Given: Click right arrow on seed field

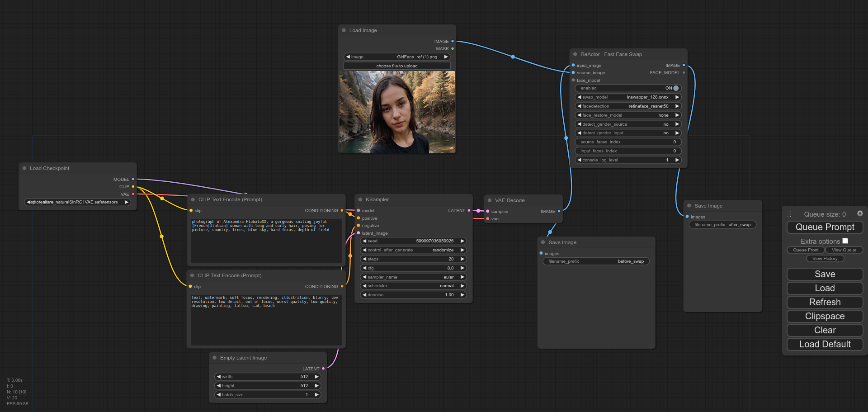Looking at the screenshot, I should pyautogui.click(x=462, y=241).
